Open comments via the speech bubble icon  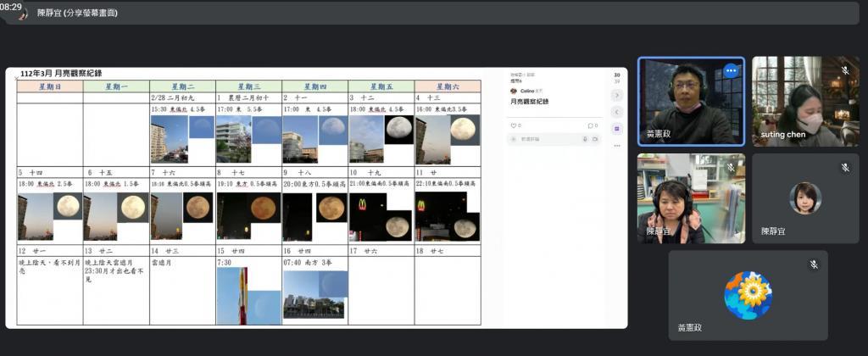590,125
